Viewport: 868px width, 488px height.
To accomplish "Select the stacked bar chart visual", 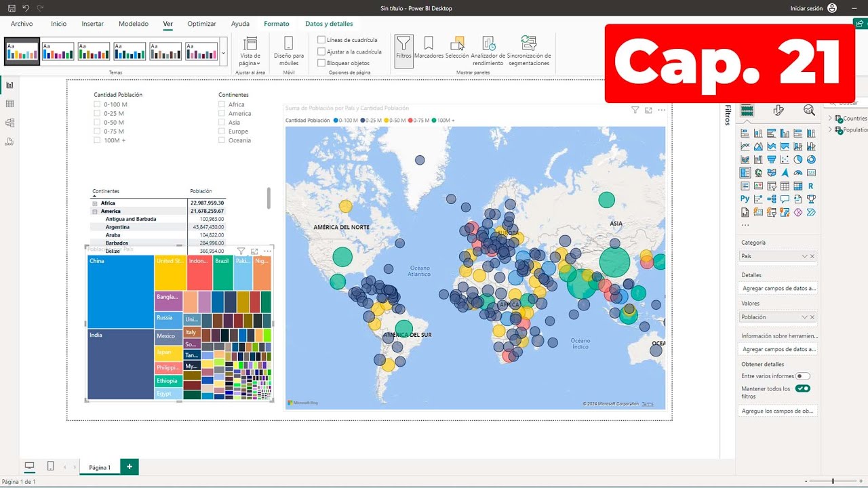I will pos(745,134).
